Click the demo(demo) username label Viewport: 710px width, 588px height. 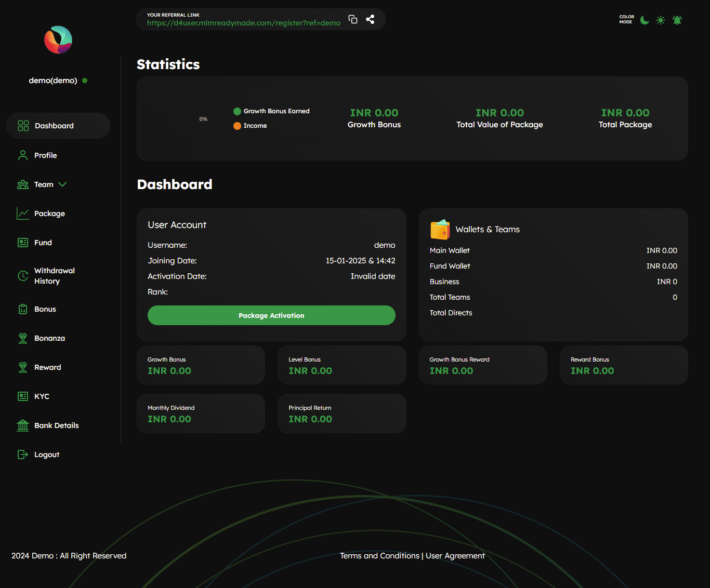pyautogui.click(x=53, y=81)
